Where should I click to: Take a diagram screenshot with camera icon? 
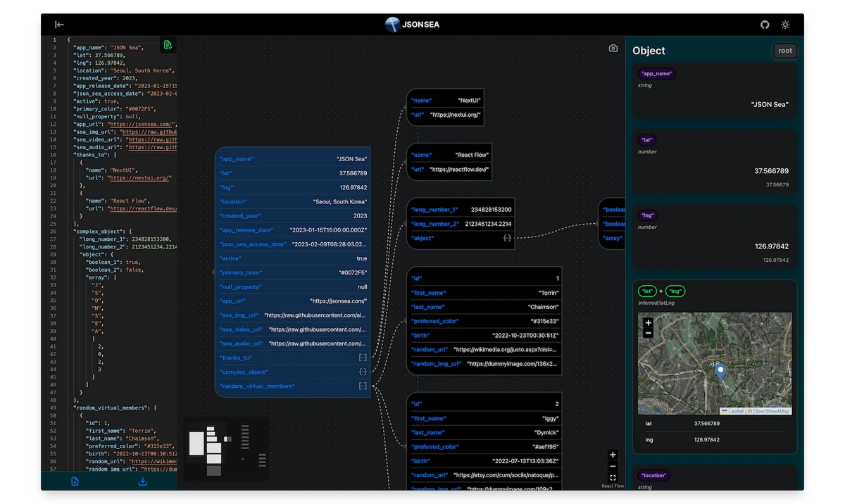(613, 49)
